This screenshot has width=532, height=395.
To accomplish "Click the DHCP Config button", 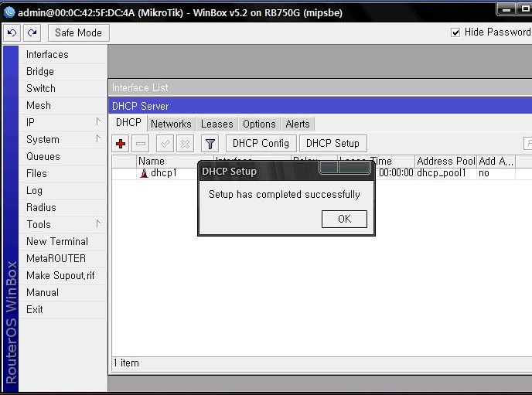I will tap(261, 144).
